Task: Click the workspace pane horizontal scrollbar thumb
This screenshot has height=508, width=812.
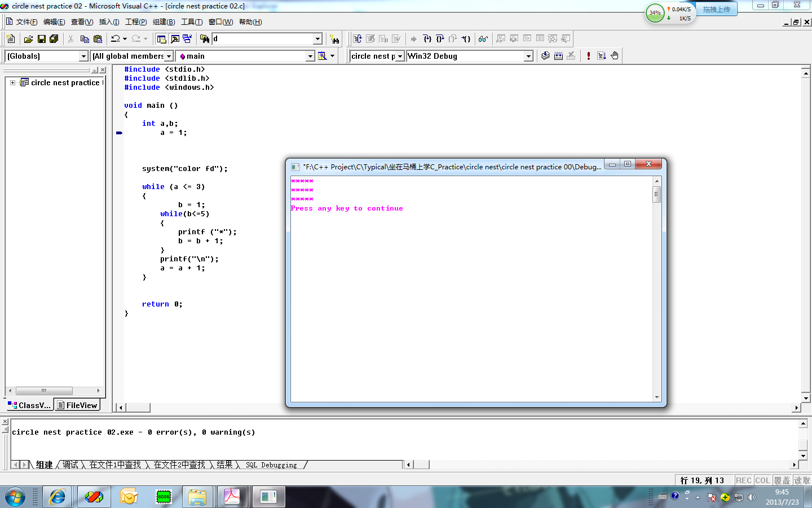Action: (44, 391)
